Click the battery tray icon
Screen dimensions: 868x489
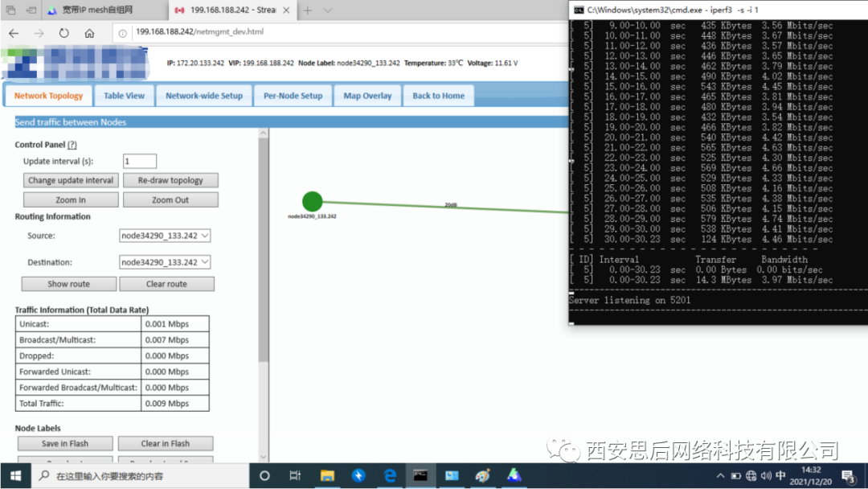[735, 475]
